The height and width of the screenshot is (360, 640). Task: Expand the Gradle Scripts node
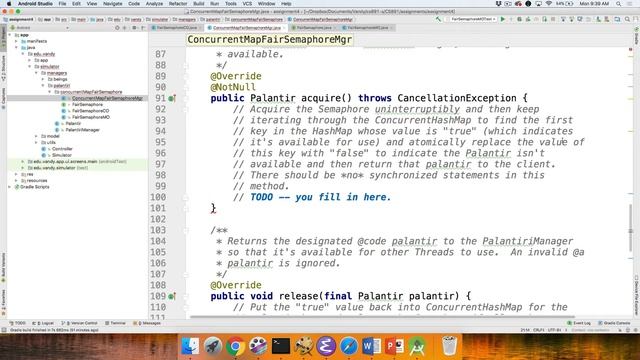10,187
